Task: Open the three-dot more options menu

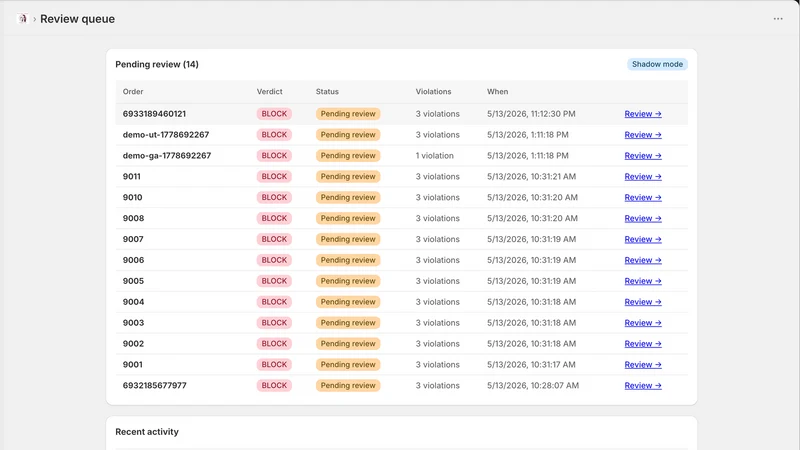Action: (x=778, y=19)
